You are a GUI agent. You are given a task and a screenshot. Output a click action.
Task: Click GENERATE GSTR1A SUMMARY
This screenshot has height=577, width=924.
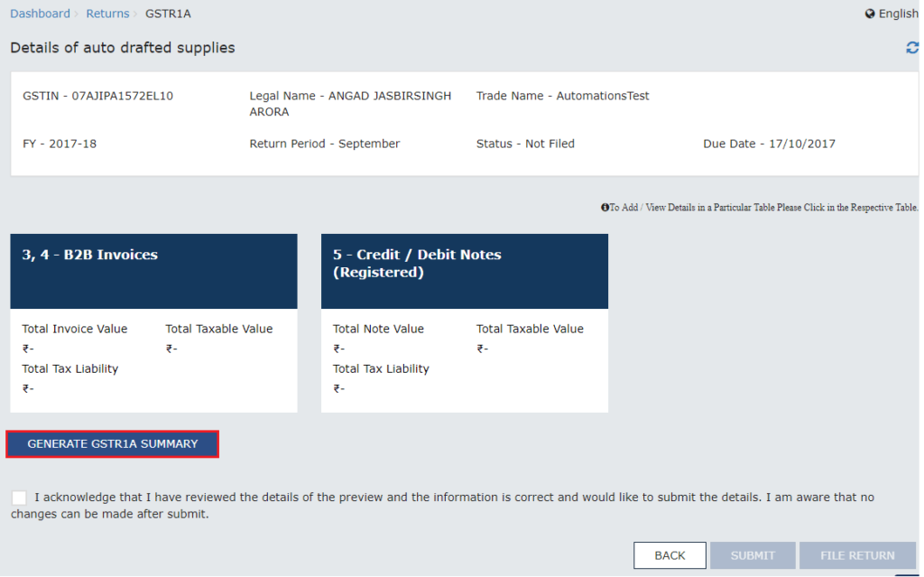[x=112, y=443]
